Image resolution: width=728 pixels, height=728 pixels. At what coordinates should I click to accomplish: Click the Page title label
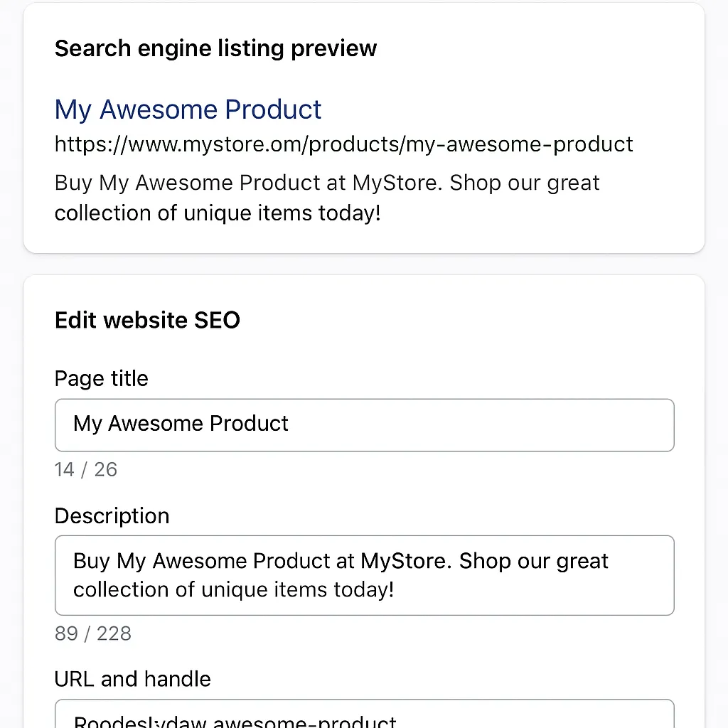coord(101,378)
